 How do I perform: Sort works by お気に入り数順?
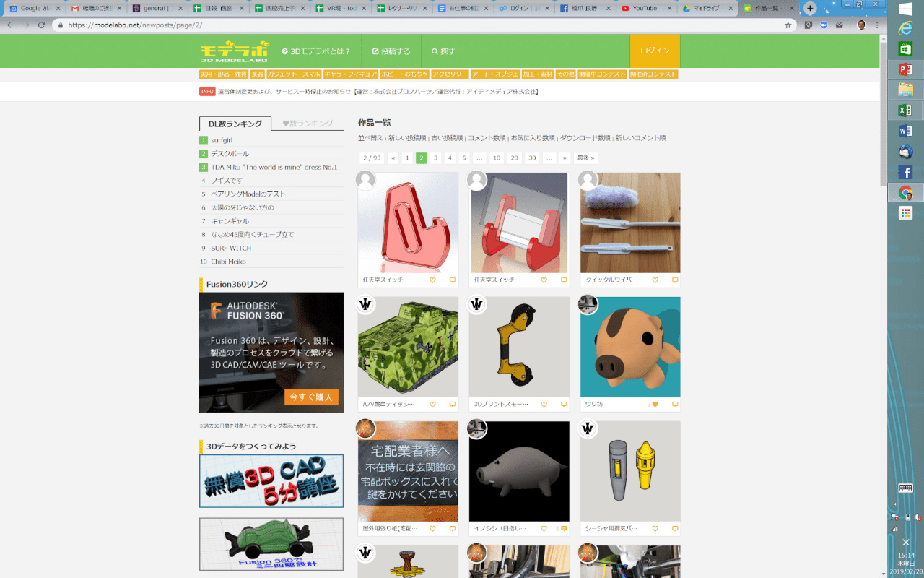[533, 138]
